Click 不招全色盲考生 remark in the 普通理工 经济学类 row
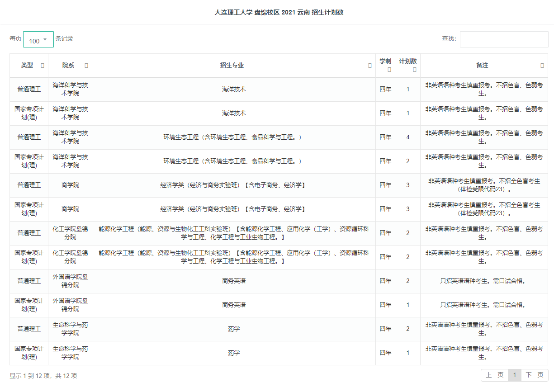The width and height of the screenshot is (554, 392). click(484, 185)
